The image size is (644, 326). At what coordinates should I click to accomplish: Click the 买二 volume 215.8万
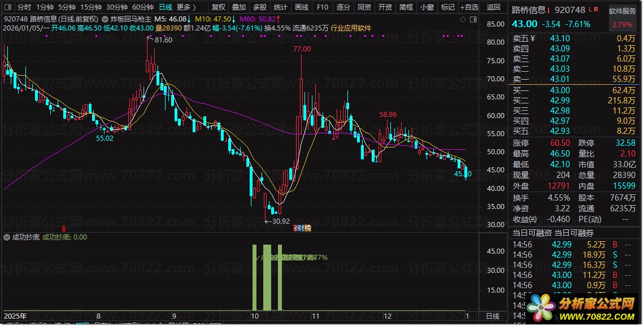pyautogui.click(x=621, y=101)
